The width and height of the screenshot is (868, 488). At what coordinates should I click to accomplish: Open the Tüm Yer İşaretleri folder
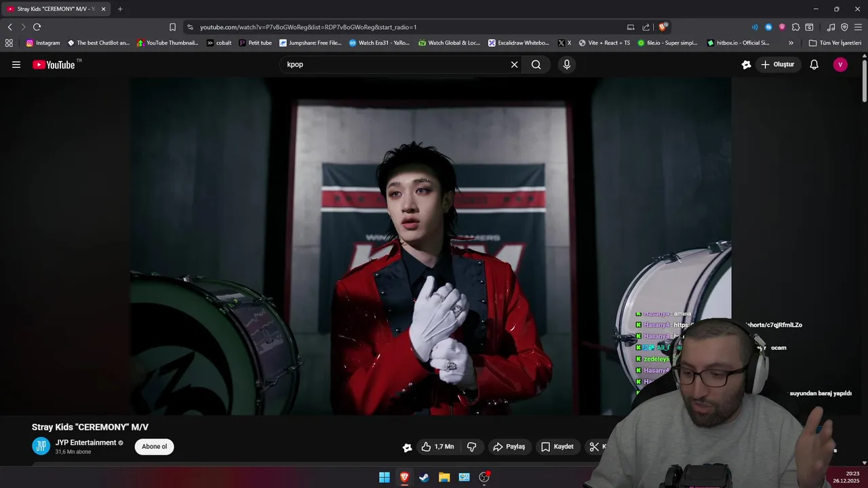pyautogui.click(x=835, y=43)
